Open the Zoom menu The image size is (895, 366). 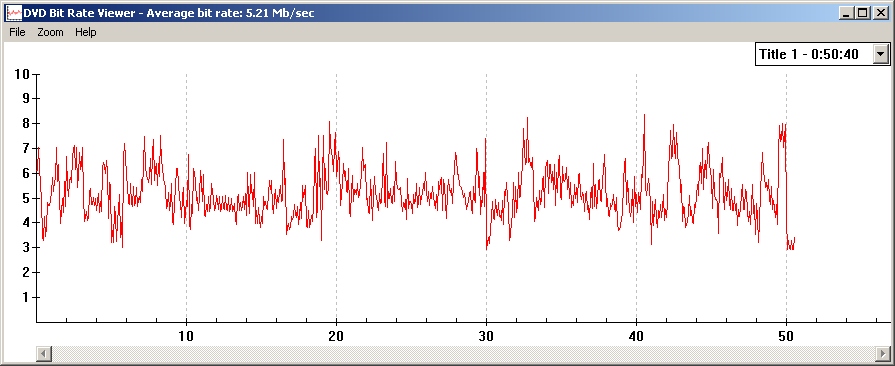tap(50, 33)
